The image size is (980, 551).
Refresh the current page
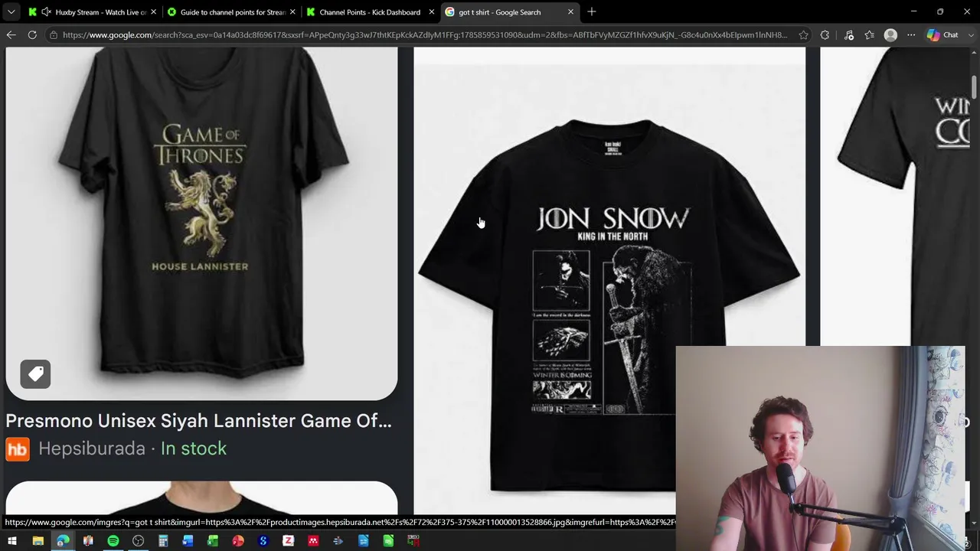(32, 35)
